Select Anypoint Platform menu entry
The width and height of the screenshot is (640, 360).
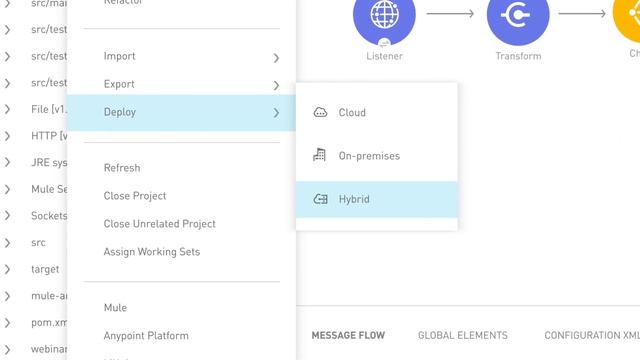146,336
